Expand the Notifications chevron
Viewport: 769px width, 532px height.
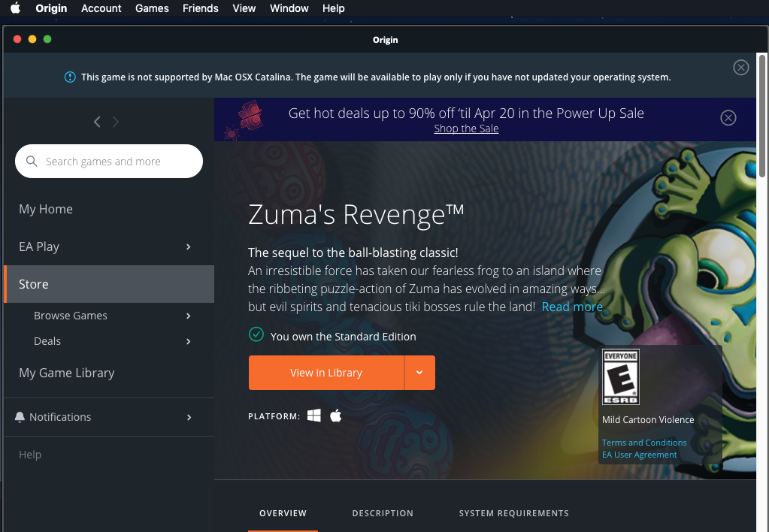[x=189, y=417]
